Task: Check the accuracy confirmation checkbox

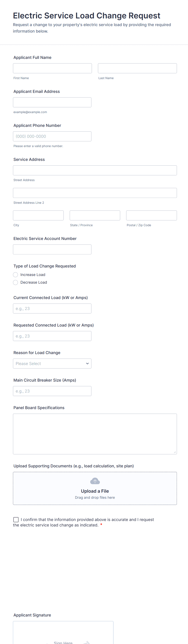Action: coord(16,520)
